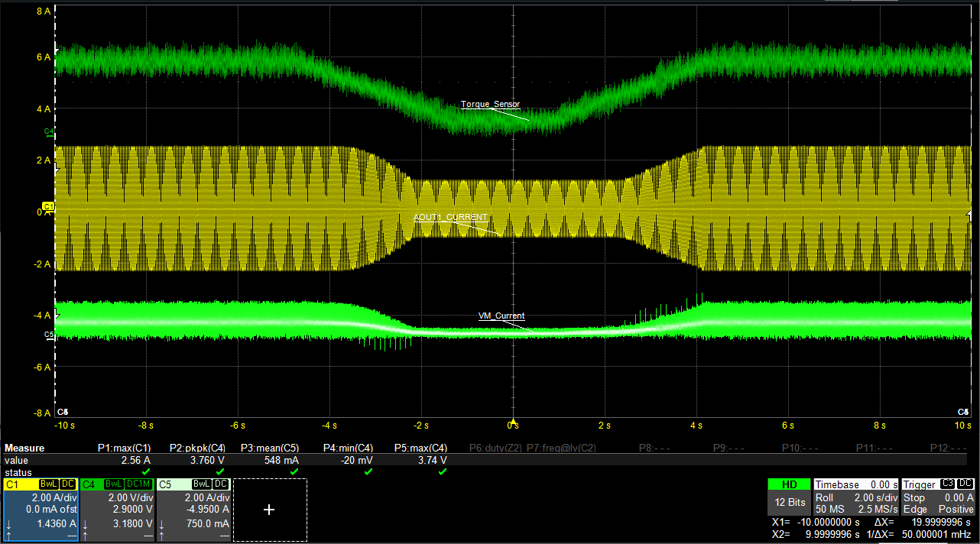980x544 pixels.
Task: Click the P3:mean(C5) status checkmark
Action: coord(294,472)
